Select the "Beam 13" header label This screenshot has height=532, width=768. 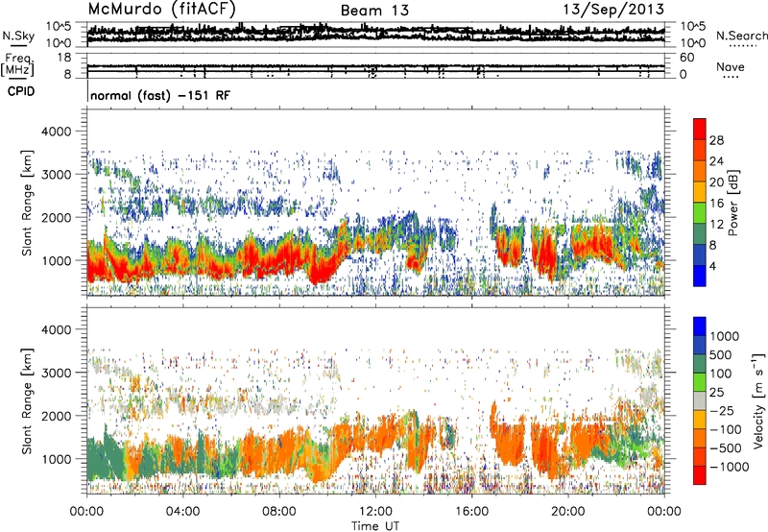[x=374, y=11]
